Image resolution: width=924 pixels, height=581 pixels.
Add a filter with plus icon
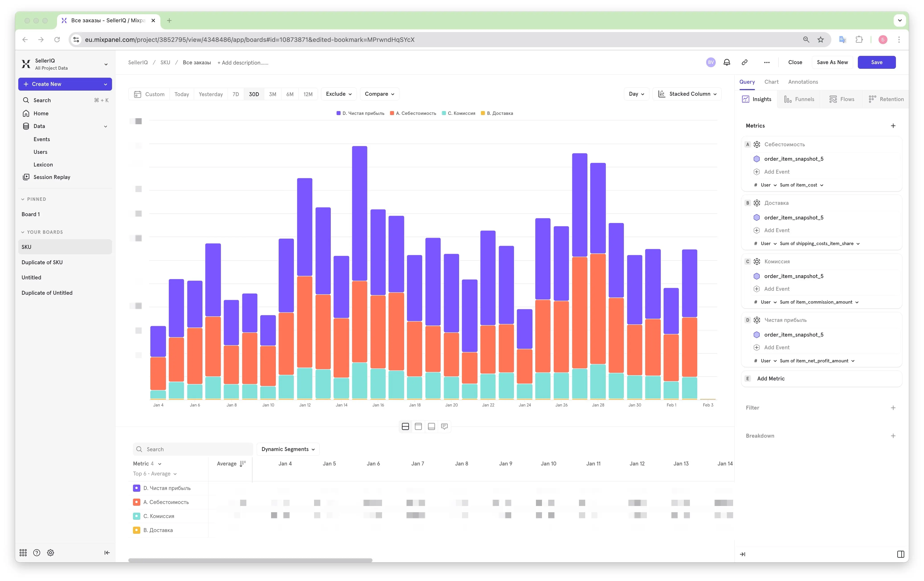pos(893,408)
